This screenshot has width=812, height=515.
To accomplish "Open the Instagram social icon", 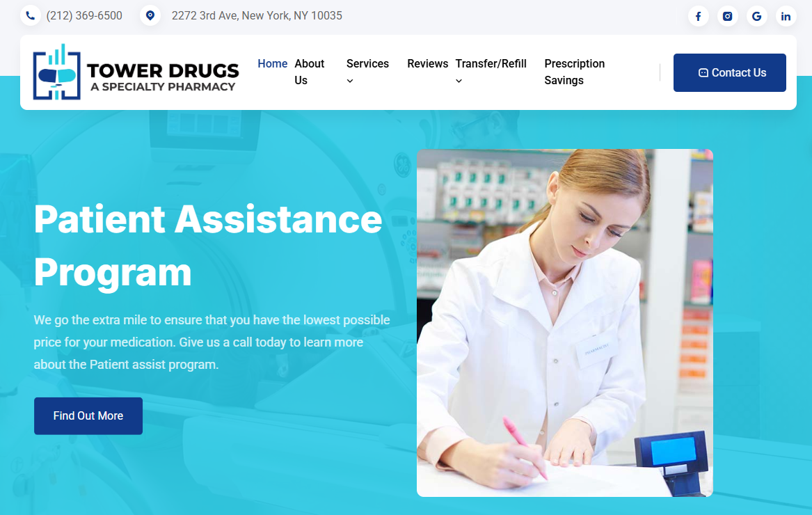I will (x=728, y=16).
